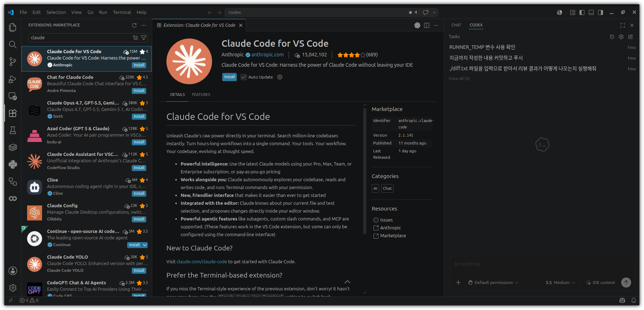Screen dimensions: 644x310
Task: Switch to the Features tab
Action: point(201,95)
